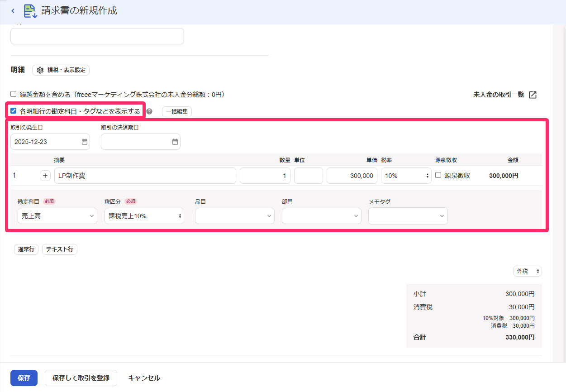Go back using the header arrow
Screen dimensions: 566x392
(13, 11)
